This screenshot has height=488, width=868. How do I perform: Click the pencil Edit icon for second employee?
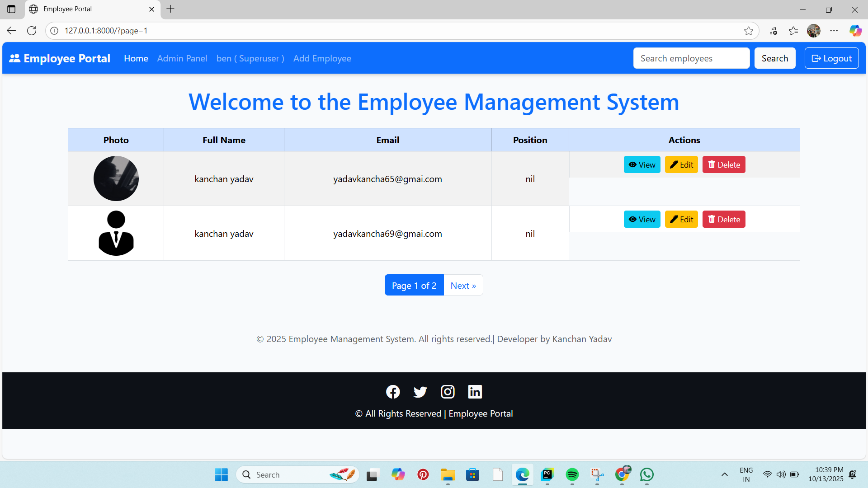click(x=674, y=219)
